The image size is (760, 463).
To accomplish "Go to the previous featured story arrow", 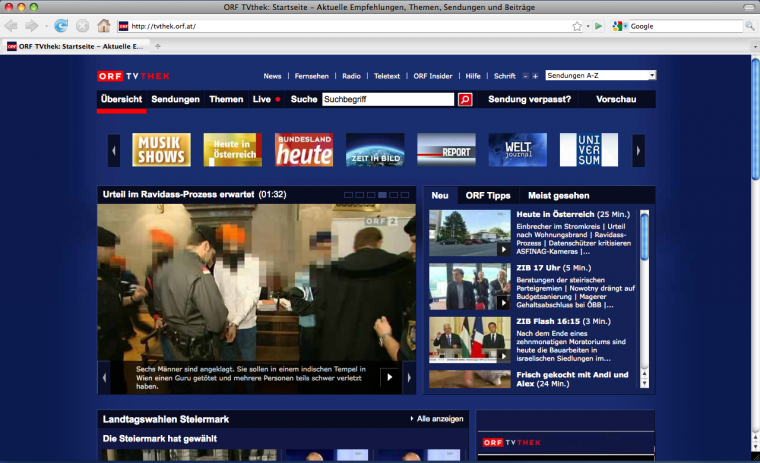I will (104, 377).
